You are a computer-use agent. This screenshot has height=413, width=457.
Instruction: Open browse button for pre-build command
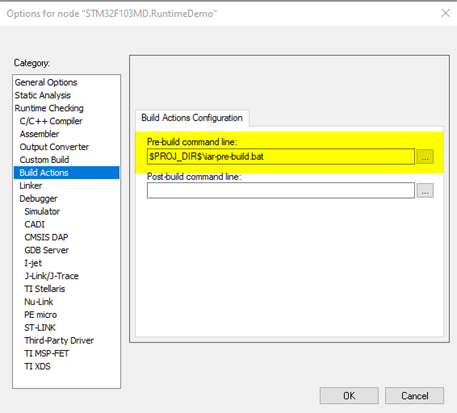coord(425,157)
